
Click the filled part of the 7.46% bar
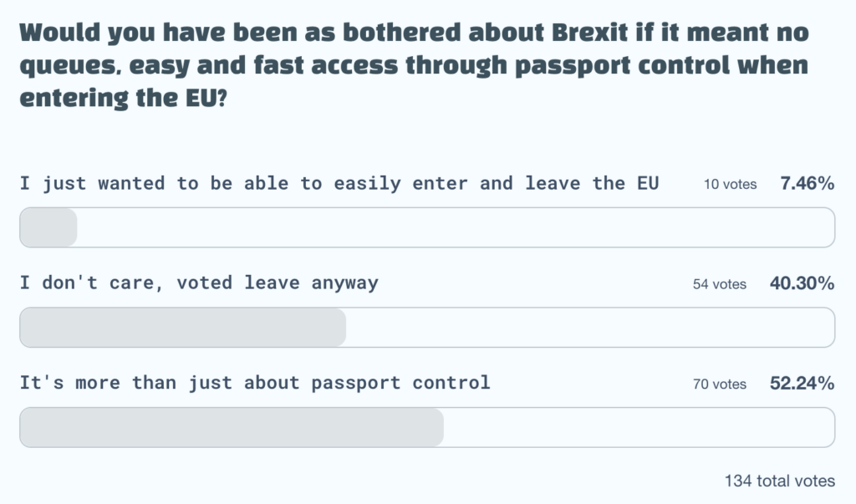pyautogui.click(x=48, y=227)
